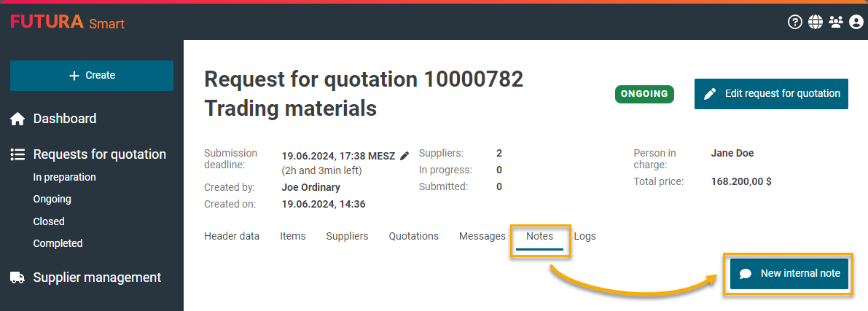Open the Messages tab

pyautogui.click(x=482, y=236)
